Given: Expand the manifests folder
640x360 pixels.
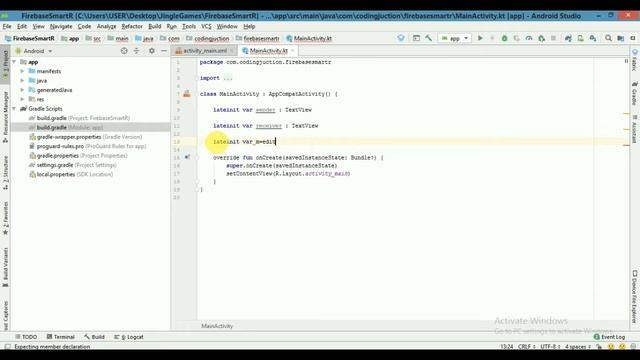Looking at the screenshot, I should click(22, 71).
